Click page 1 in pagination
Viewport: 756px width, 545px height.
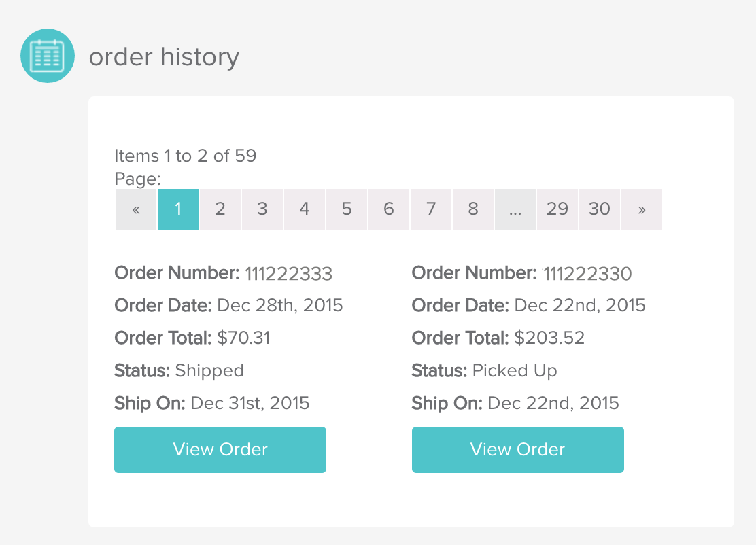(x=177, y=209)
